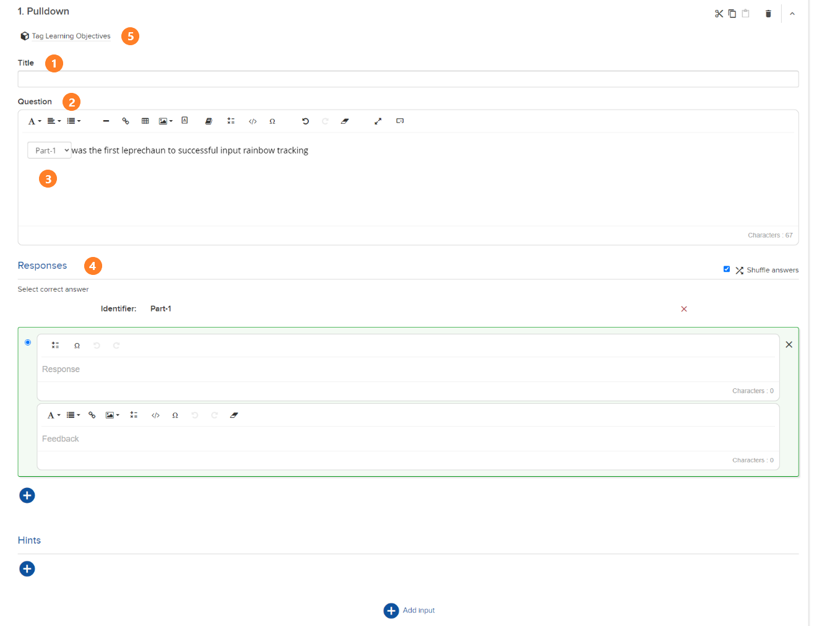Image resolution: width=840 pixels, height=626 pixels.
Task: Open the Part-1 pulldown in question text
Action: [x=50, y=150]
